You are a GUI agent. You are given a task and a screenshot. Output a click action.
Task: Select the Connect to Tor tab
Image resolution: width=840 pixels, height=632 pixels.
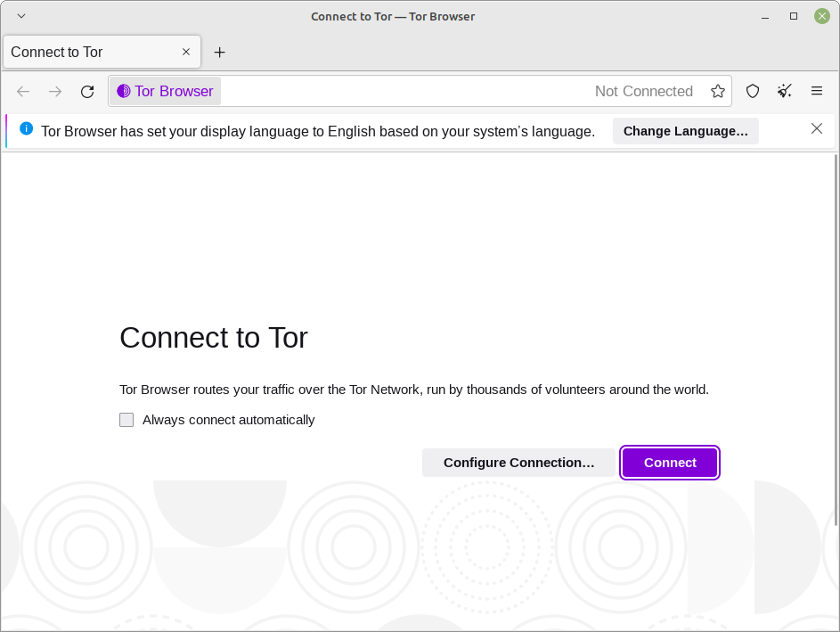[x=102, y=52]
